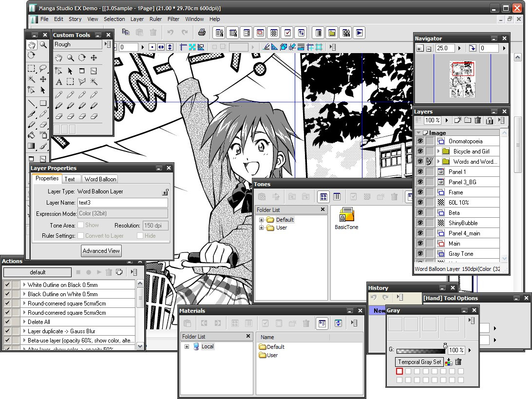The height and width of the screenshot is (399, 532).
Task: Click the Layer Name text field
Action: pos(123,203)
